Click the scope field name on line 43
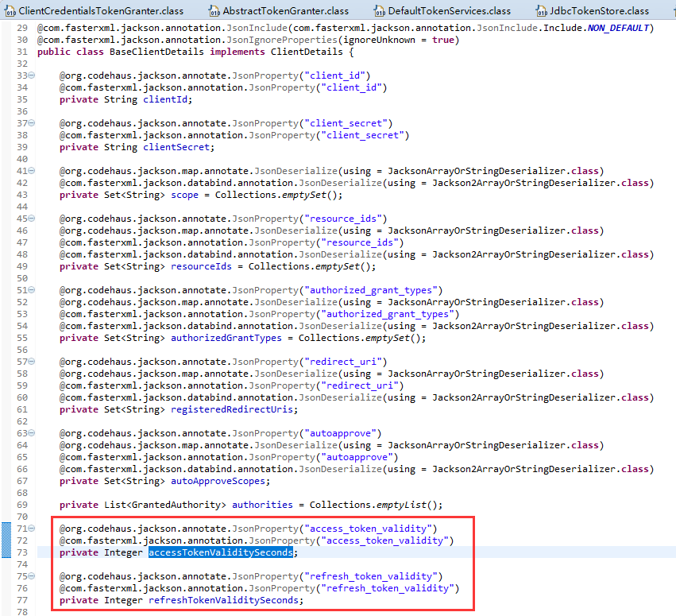The width and height of the screenshot is (676, 616). tap(184, 195)
